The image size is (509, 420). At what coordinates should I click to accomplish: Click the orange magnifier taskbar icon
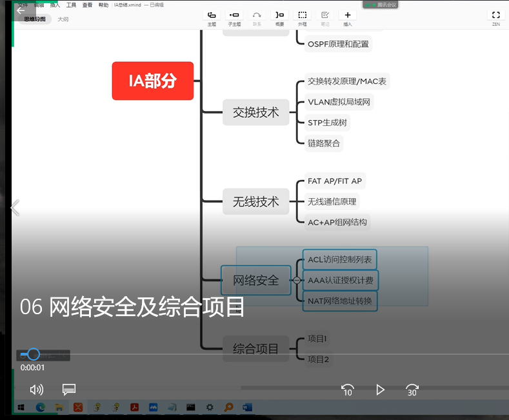228,407
